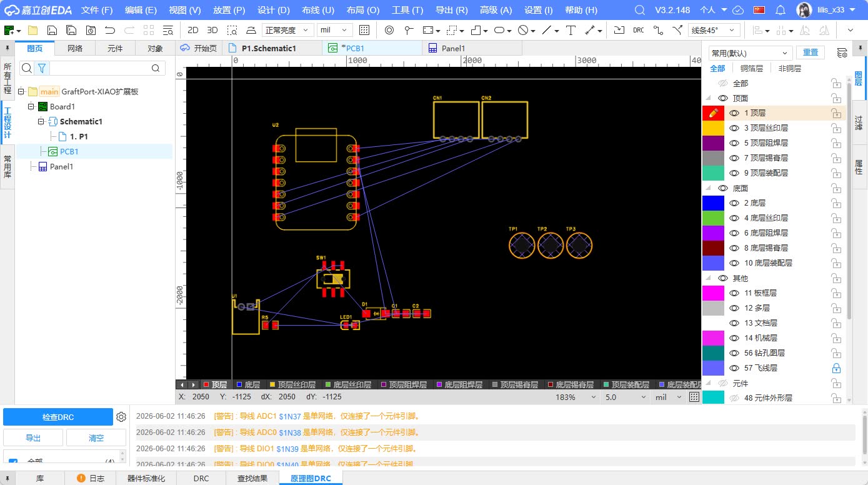
Task: Open the 布线 (U) menu
Action: point(318,10)
